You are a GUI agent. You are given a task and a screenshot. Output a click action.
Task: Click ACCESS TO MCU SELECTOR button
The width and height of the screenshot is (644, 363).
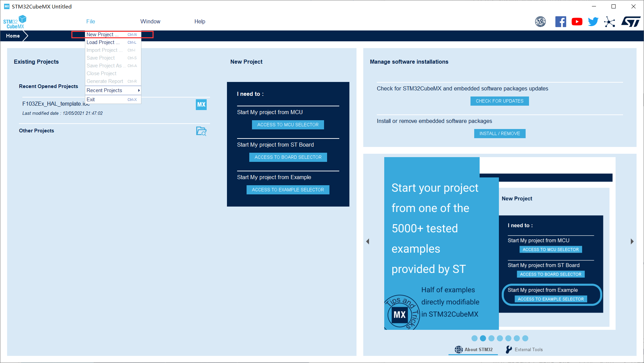[288, 125]
